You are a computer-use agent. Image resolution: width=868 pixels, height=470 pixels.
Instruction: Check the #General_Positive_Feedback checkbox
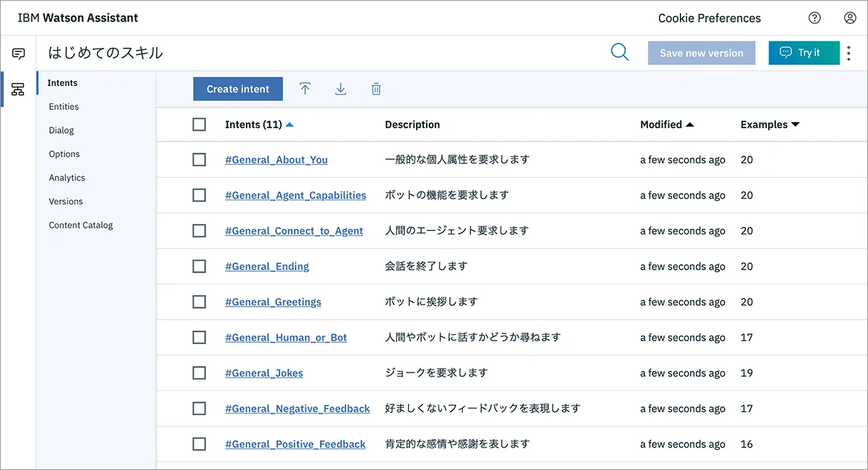point(200,444)
